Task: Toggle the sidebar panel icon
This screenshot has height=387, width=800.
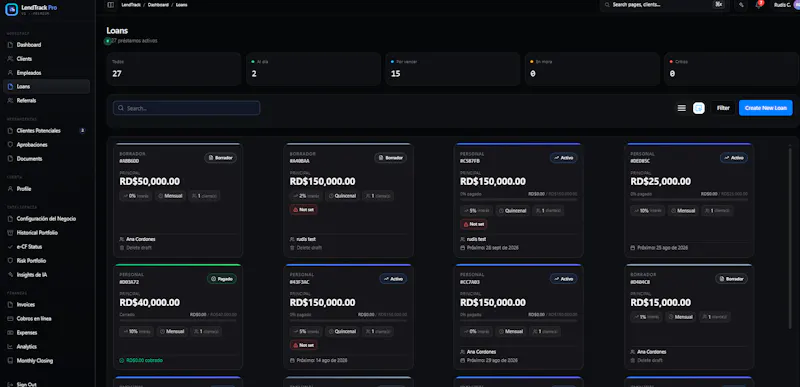Action: (x=111, y=5)
